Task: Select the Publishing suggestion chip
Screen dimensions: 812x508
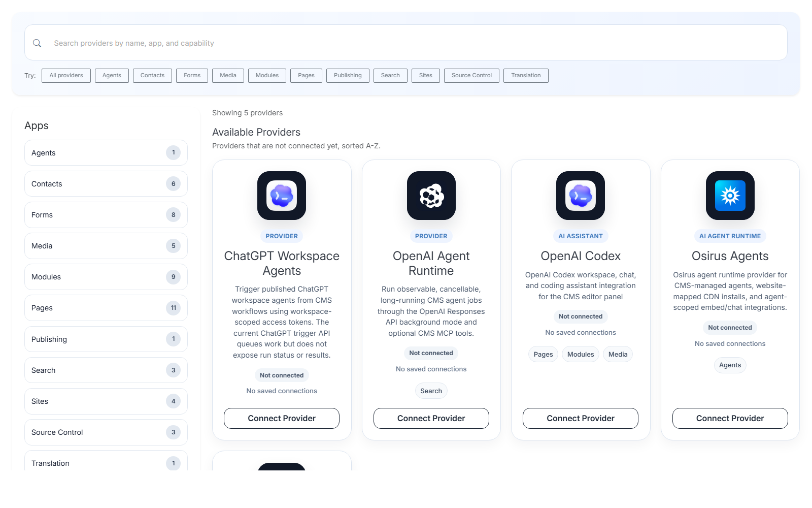Action: tap(348, 76)
